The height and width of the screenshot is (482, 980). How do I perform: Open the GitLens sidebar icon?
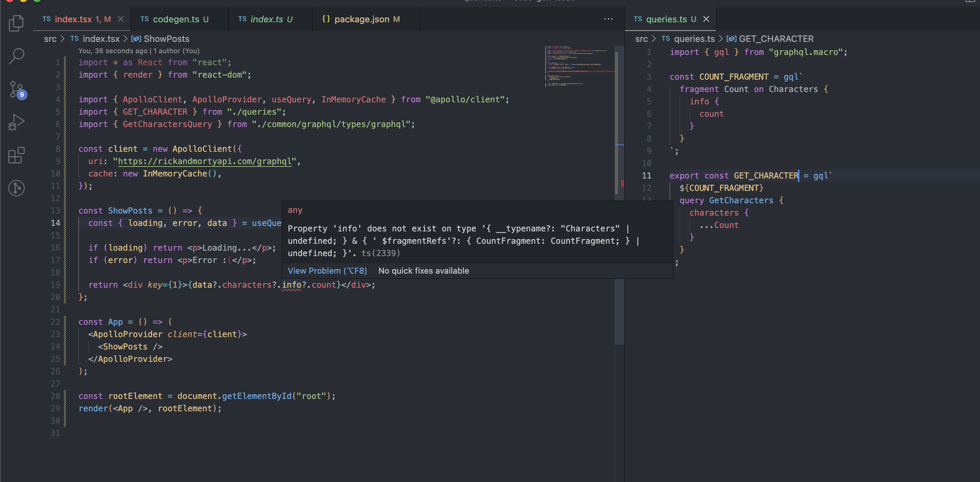click(16, 188)
